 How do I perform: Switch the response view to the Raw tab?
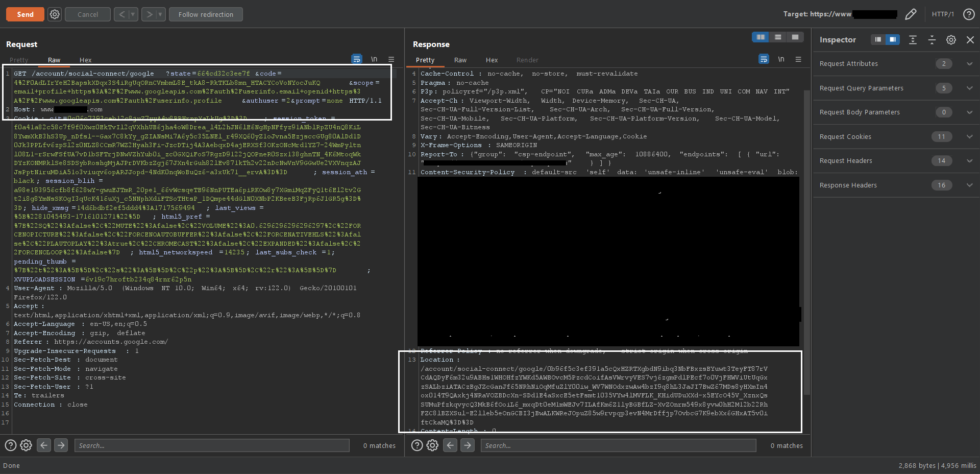click(x=460, y=60)
